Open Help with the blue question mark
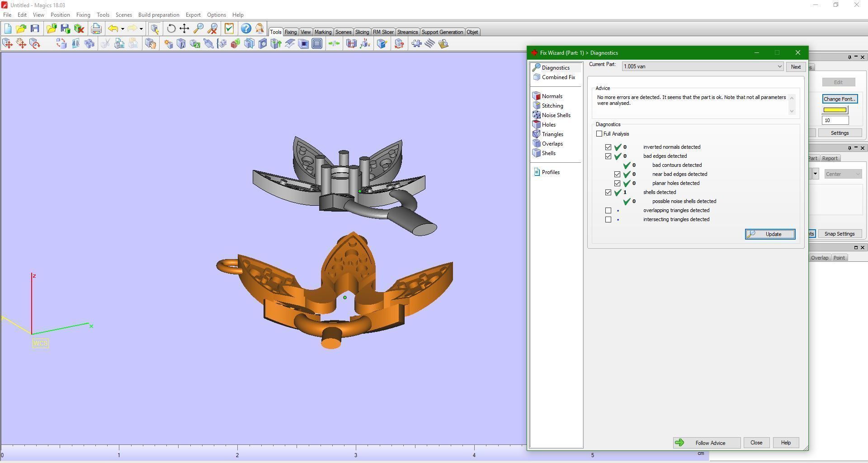The width and height of the screenshot is (868, 463). click(245, 29)
